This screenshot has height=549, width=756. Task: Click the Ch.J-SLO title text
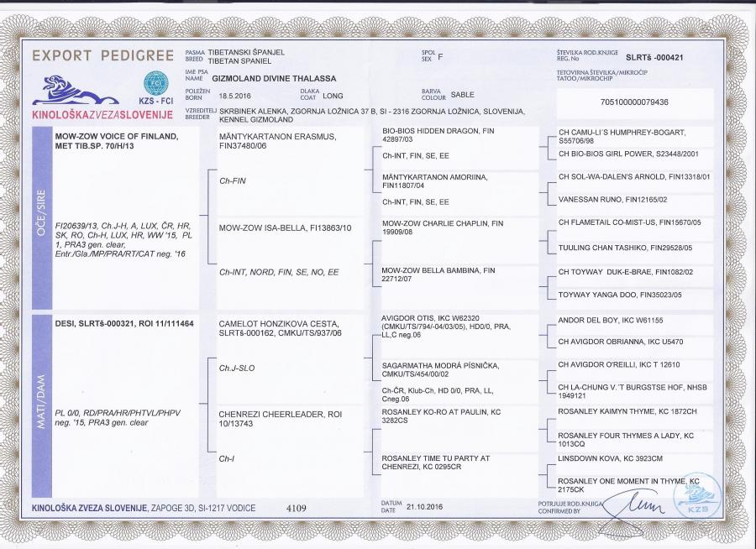pyautogui.click(x=237, y=368)
